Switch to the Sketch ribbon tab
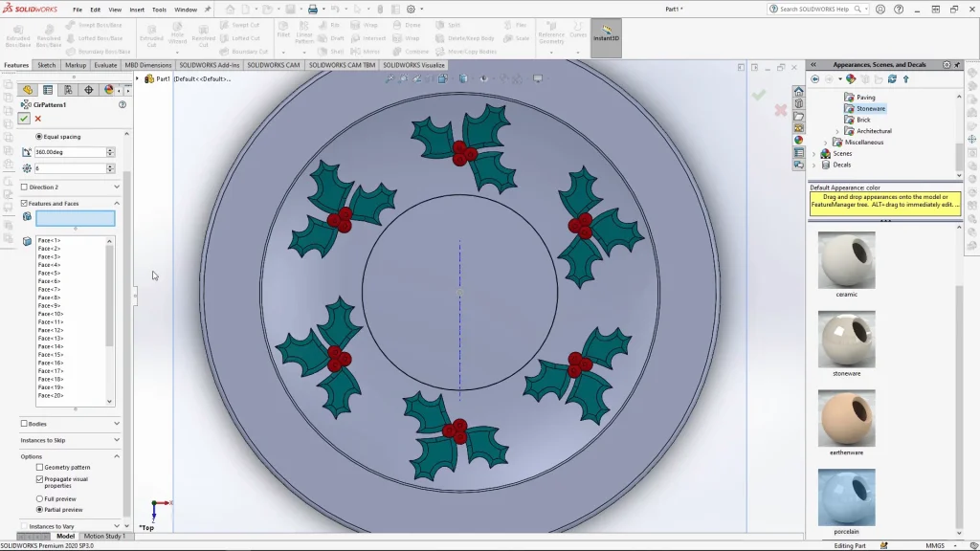980x551 pixels. pos(46,65)
